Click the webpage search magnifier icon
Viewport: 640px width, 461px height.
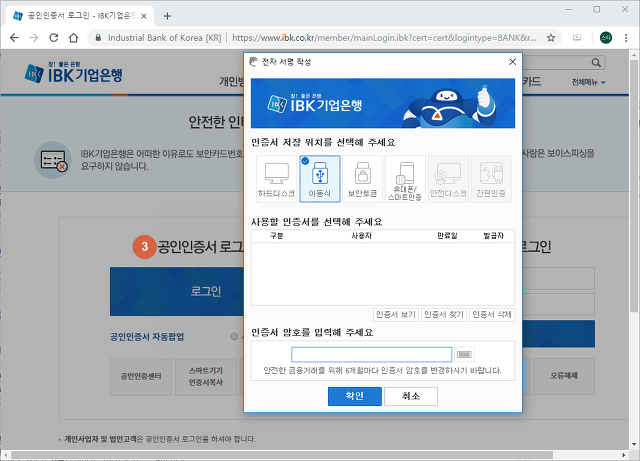pos(596,62)
